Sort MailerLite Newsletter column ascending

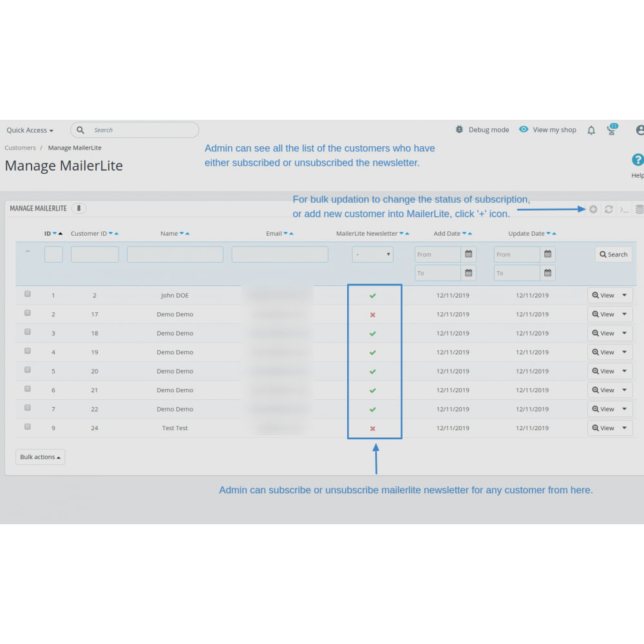pos(407,234)
